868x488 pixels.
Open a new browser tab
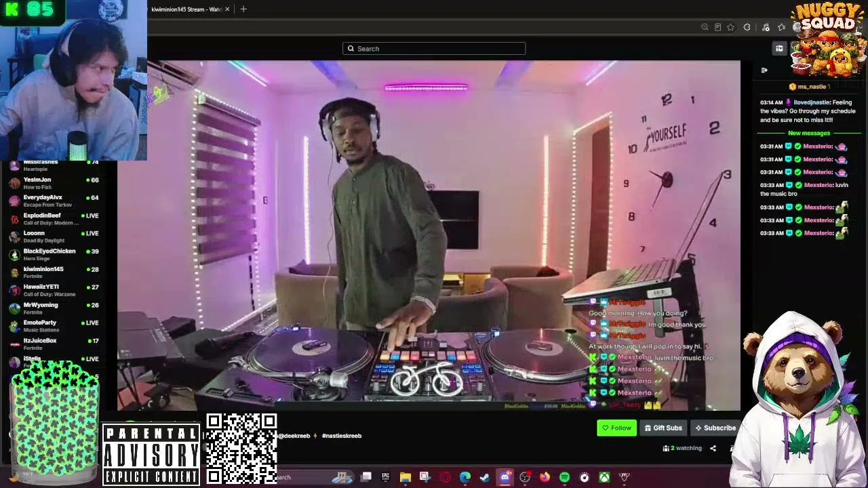pyautogui.click(x=243, y=9)
